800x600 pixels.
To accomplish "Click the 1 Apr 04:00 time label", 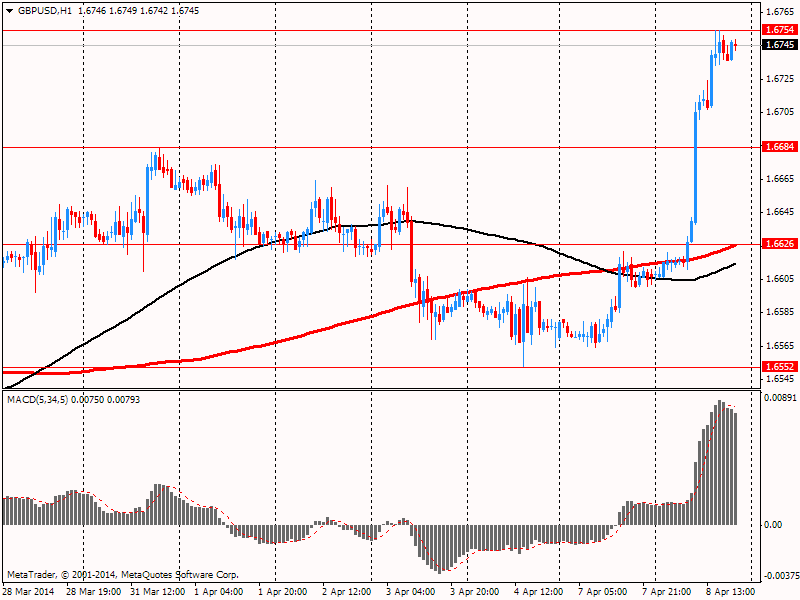I will 221,592.
